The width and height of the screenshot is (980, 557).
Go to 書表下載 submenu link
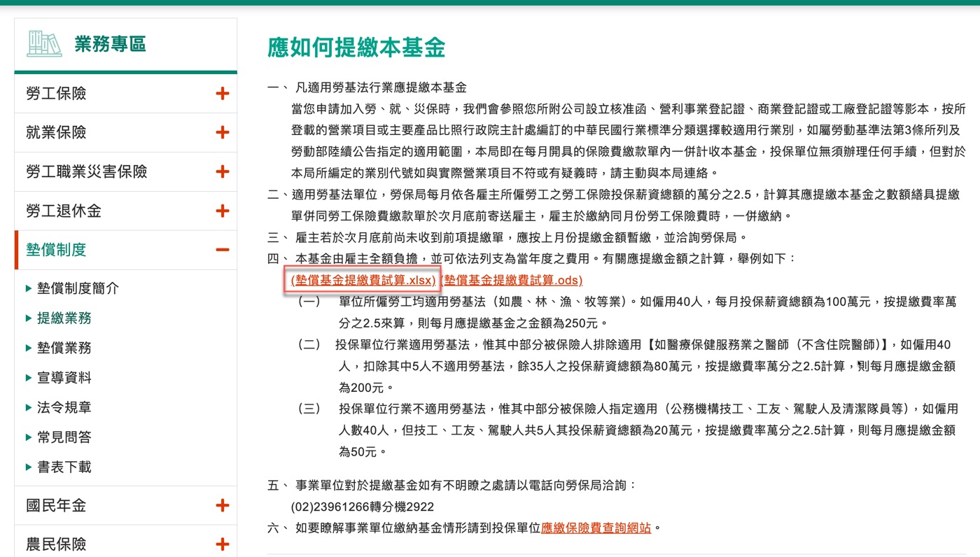pos(64,467)
